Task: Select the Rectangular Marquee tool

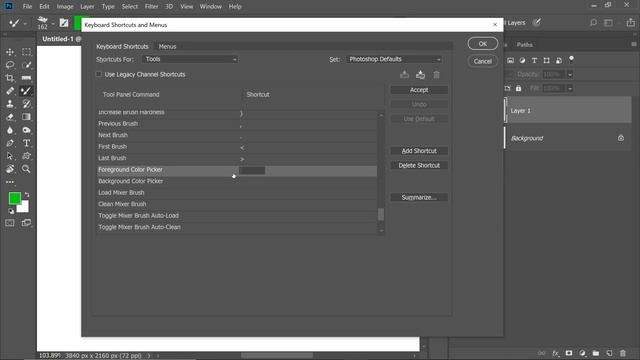Action: (26, 52)
